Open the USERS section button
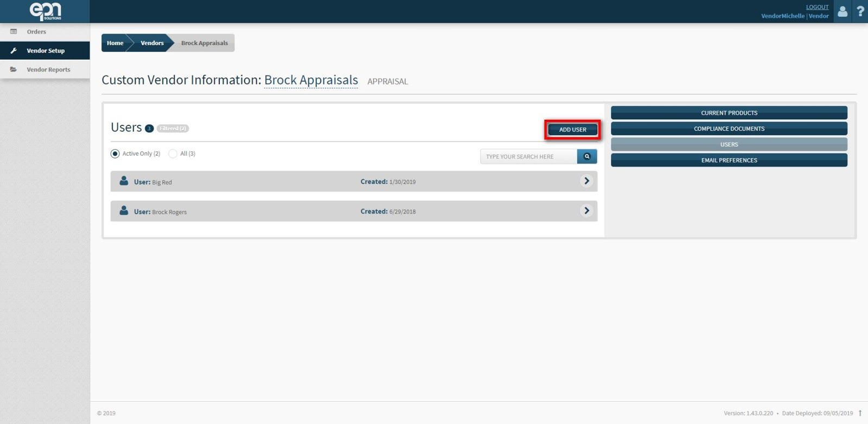The image size is (868, 424). (729, 144)
